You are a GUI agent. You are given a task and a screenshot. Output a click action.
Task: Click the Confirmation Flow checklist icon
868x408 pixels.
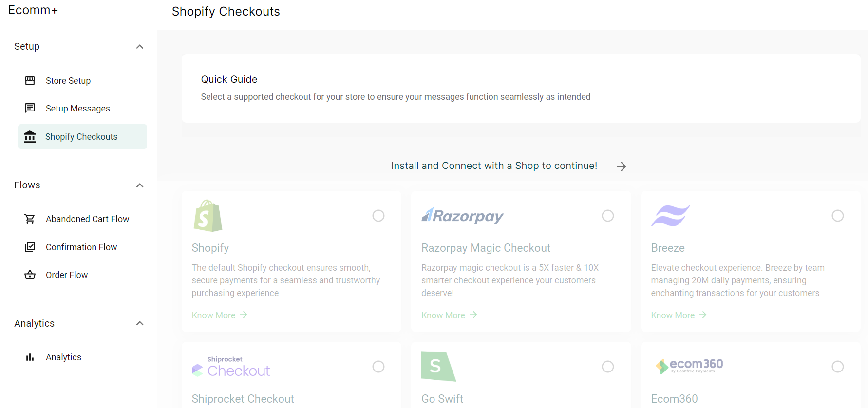[30, 247]
